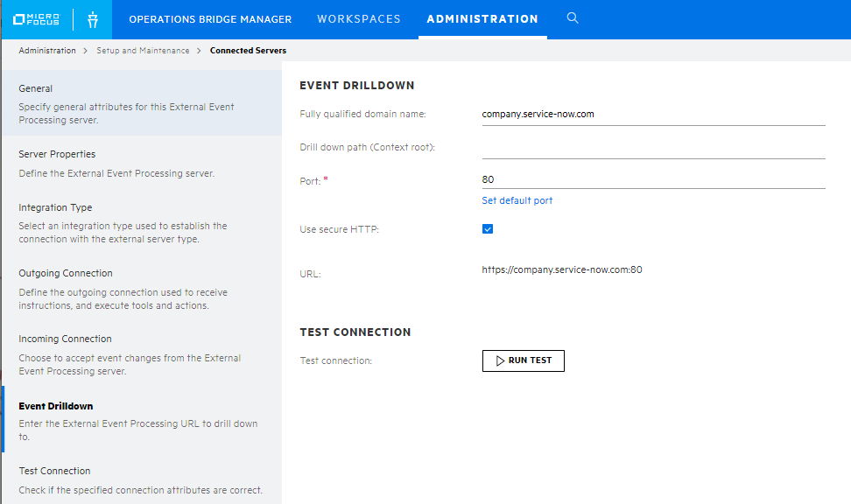The height and width of the screenshot is (504, 851).
Task: Select the Server Properties section
Action: click(x=141, y=164)
